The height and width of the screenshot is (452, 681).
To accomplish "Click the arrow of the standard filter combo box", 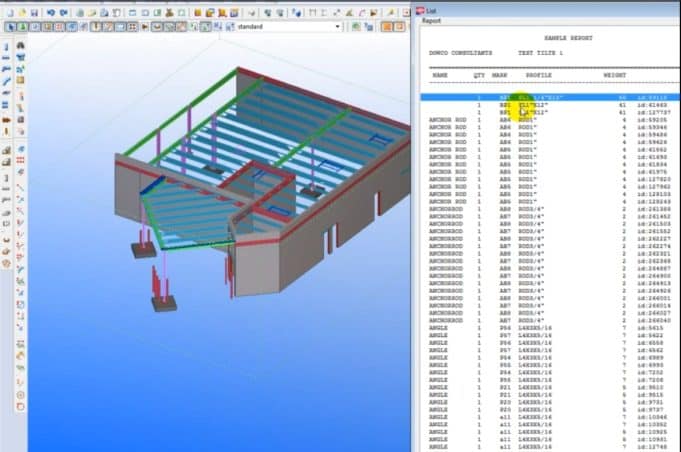I will click(x=337, y=27).
